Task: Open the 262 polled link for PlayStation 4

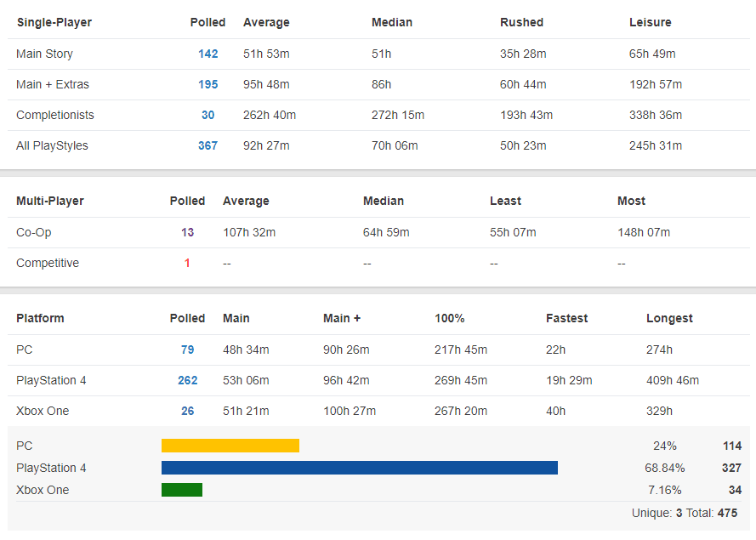Action: (187, 380)
